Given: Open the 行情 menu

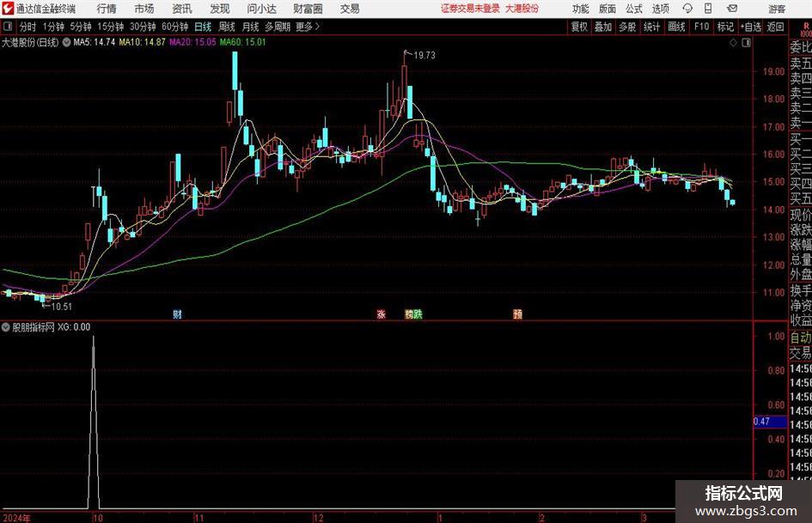Looking at the screenshot, I should (107, 9).
